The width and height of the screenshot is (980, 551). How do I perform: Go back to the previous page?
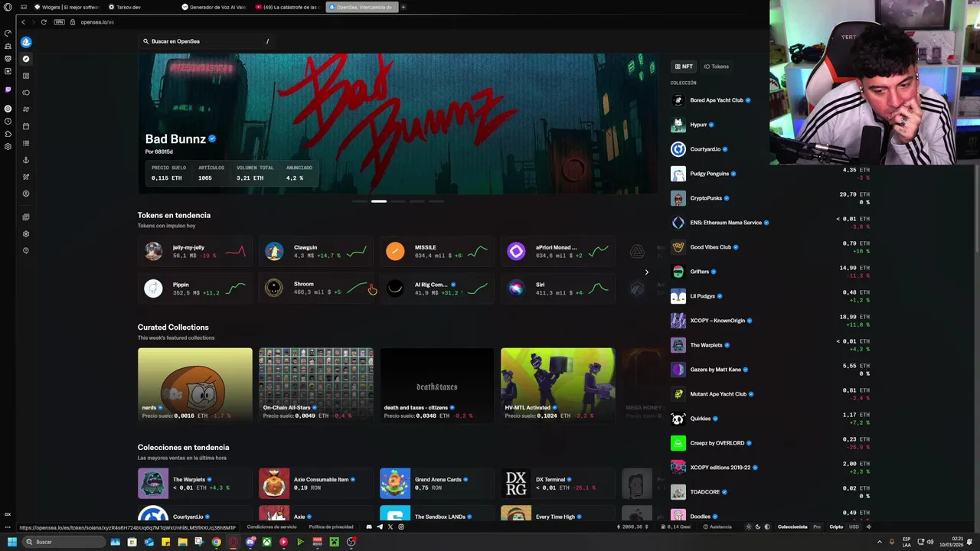point(23,22)
